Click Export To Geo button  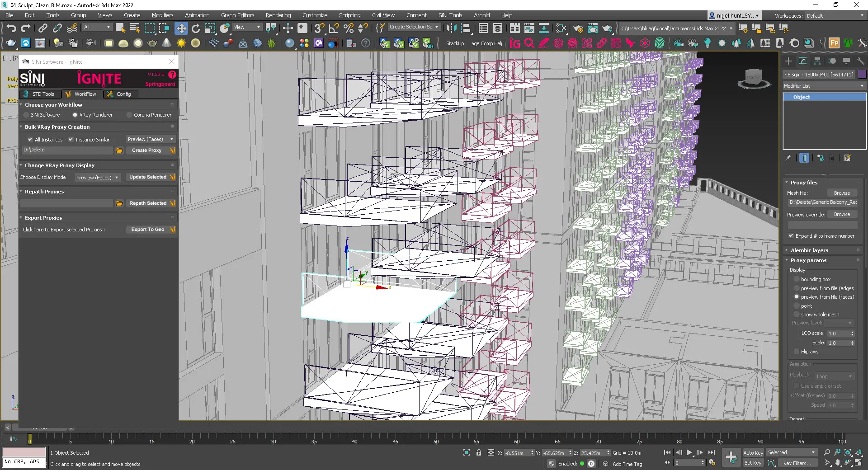151,230
